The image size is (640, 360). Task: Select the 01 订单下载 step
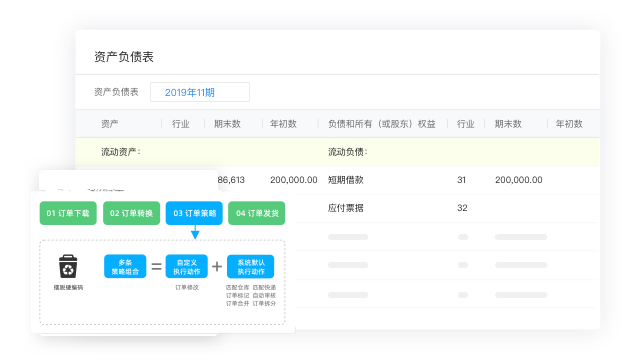coord(68,213)
